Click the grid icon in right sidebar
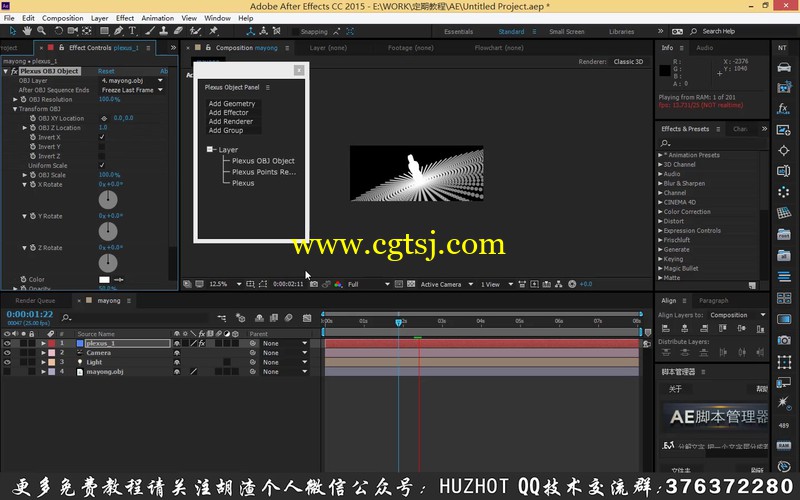Screen dimensions: 800x500 784,213
